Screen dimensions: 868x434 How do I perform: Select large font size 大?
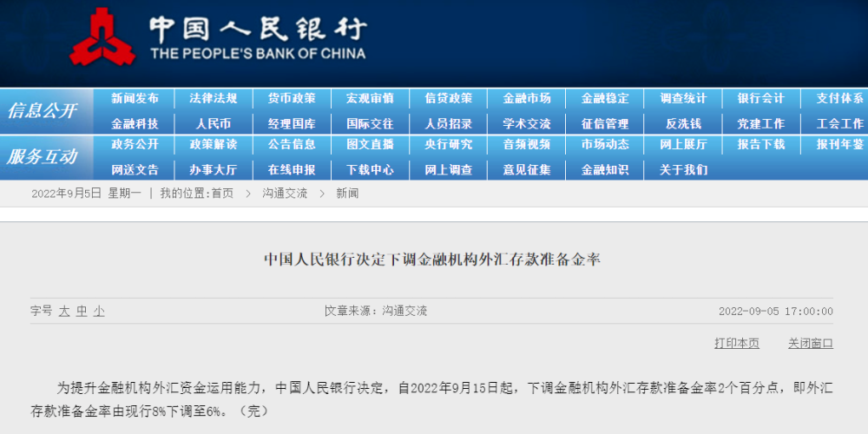[x=64, y=311]
